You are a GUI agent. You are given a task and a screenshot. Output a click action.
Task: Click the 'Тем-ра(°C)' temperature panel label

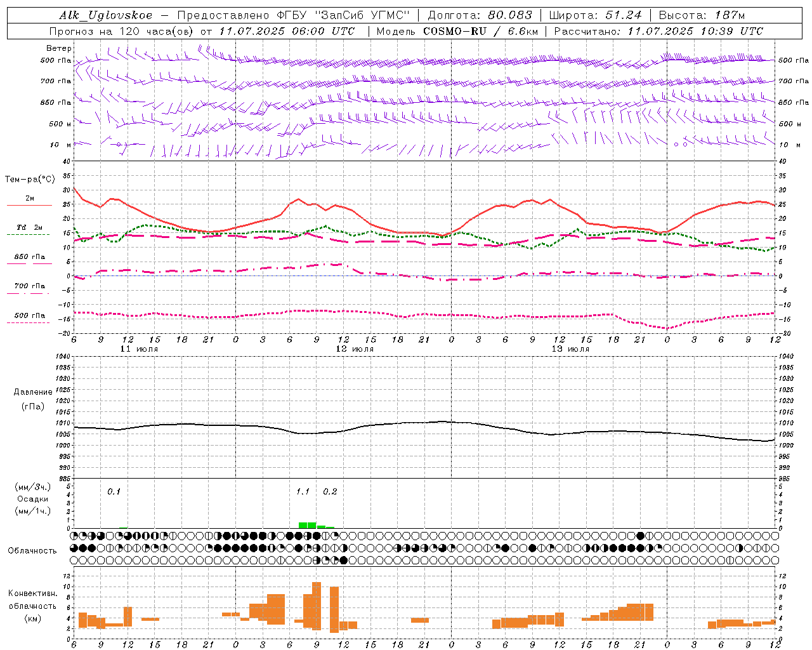[30, 180]
